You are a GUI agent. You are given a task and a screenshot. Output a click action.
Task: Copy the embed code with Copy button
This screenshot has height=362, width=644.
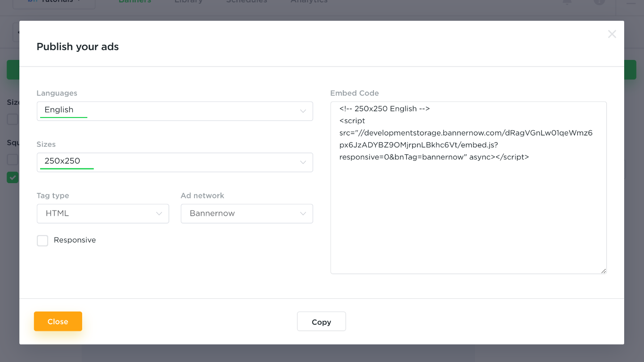pos(322,321)
